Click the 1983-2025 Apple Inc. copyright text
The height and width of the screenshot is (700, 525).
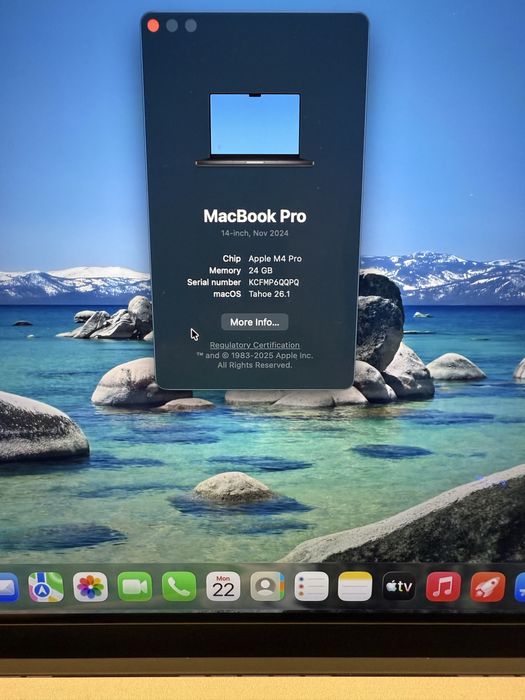pos(254,355)
